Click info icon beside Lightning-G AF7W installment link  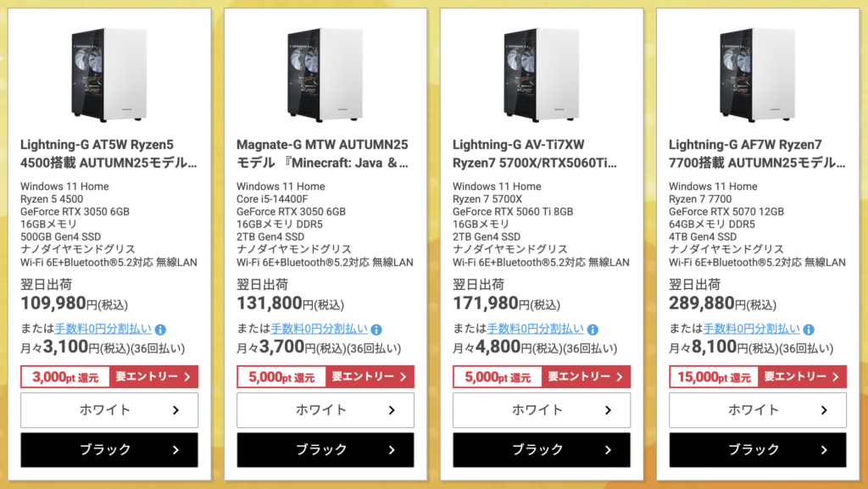click(x=809, y=330)
